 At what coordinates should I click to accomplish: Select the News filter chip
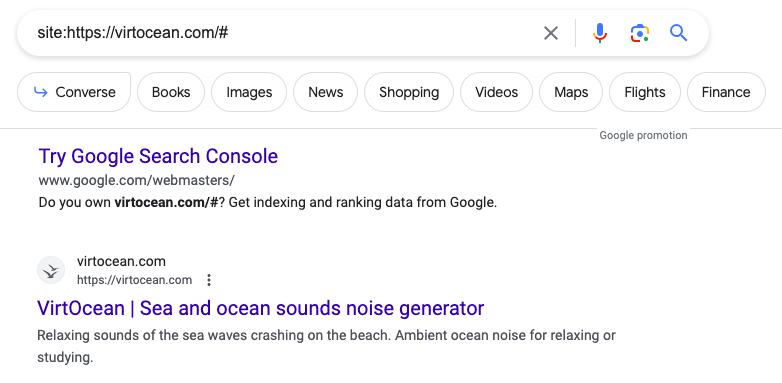coord(326,92)
